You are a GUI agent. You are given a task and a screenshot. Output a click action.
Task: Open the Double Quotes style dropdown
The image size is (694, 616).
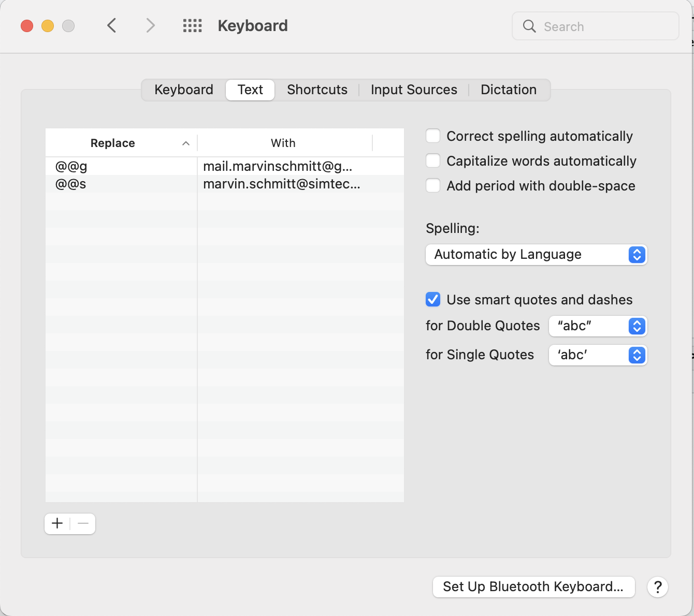[598, 326]
